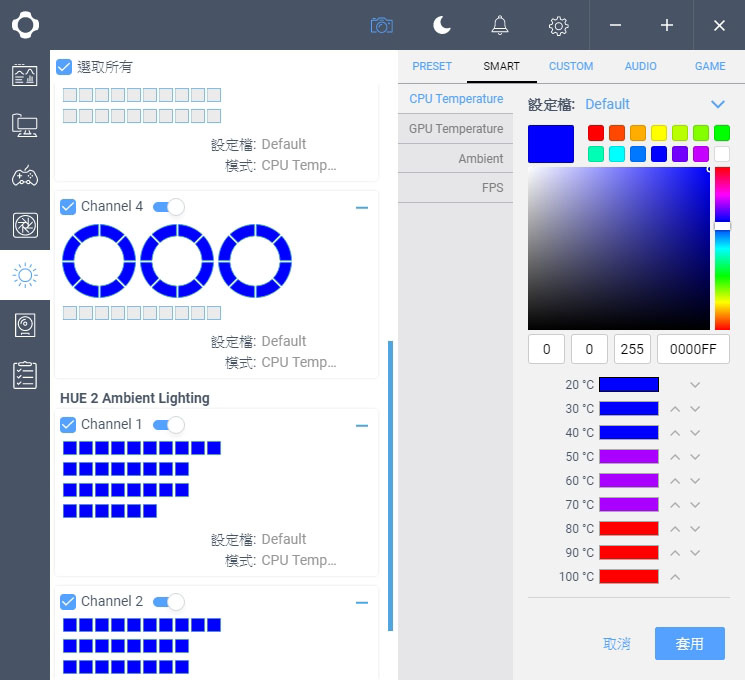The height and width of the screenshot is (680, 745).
Task: Toggle the 選取所有 select-all checkbox
Action: 64,67
